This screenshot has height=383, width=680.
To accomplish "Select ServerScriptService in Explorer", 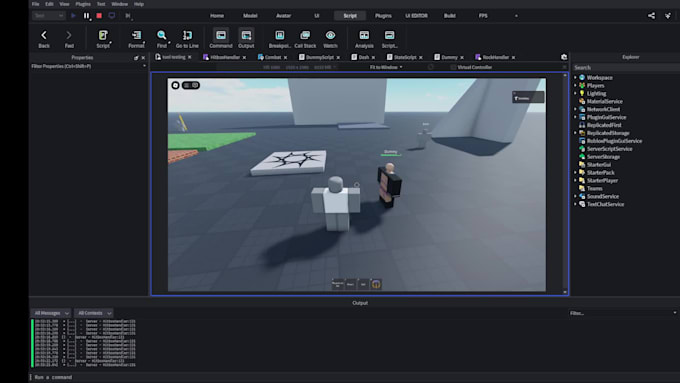I will 609,149.
